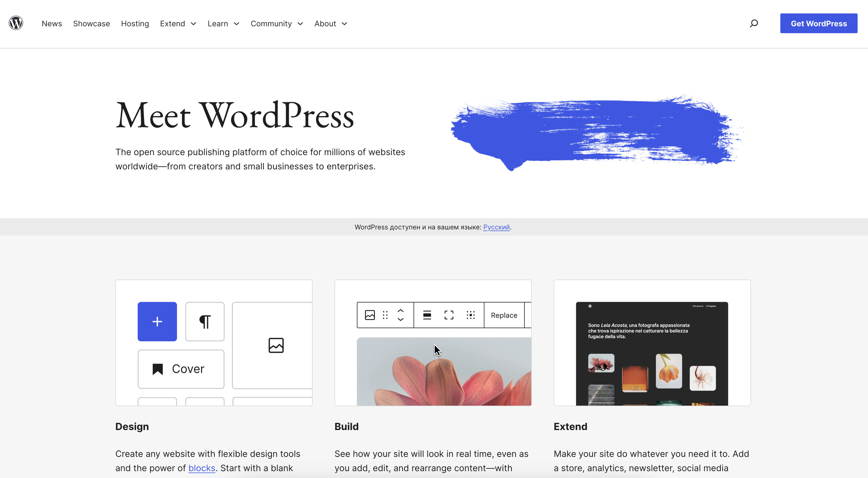
Task: Open the blocks hyperlink in Design text
Action: pos(201,468)
